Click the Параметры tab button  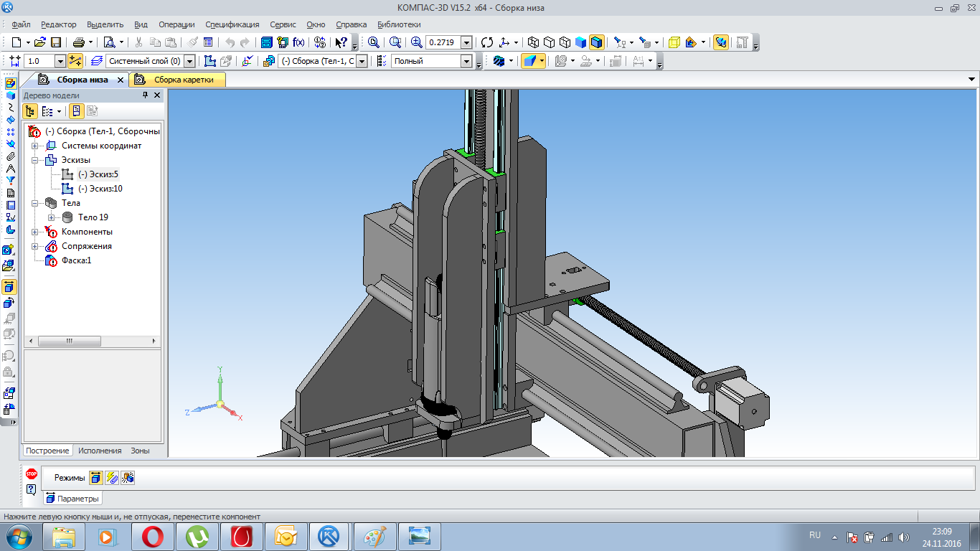tap(72, 499)
